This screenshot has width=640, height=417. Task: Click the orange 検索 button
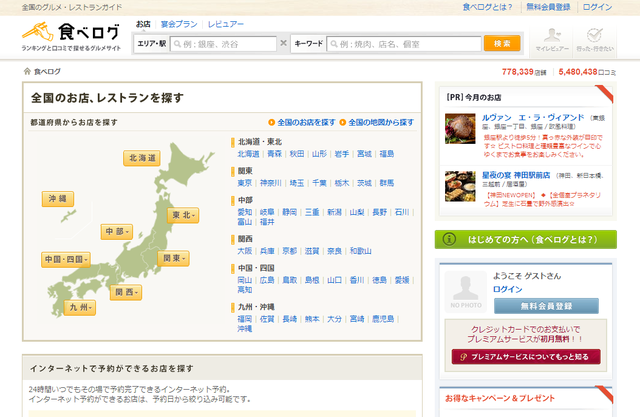(x=502, y=43)
